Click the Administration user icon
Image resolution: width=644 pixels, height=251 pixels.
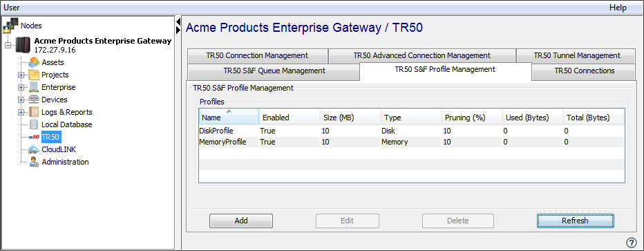(34, 162)
